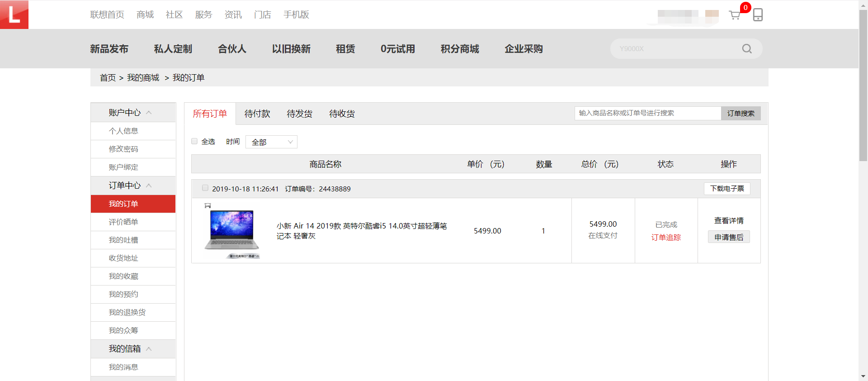Open 商城 in top menu
This screenshot has height=381, width=868.
pyautogui.click(x=145, y=14)
